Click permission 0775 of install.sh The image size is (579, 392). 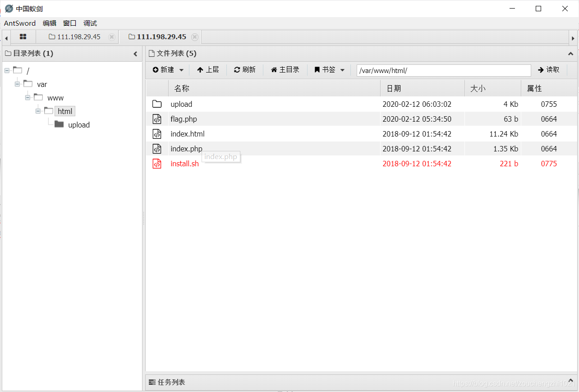tap(549, 164)
